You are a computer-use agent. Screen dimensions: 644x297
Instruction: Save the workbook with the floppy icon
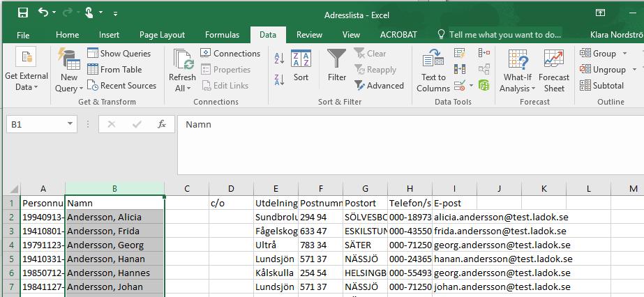tap(23, 13)
